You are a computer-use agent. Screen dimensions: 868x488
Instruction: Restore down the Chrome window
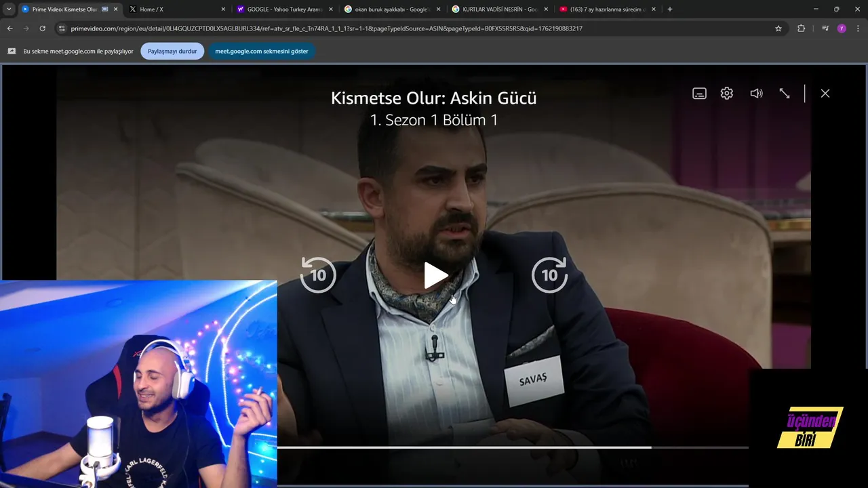pyautogui.click(x=836, y=9)
